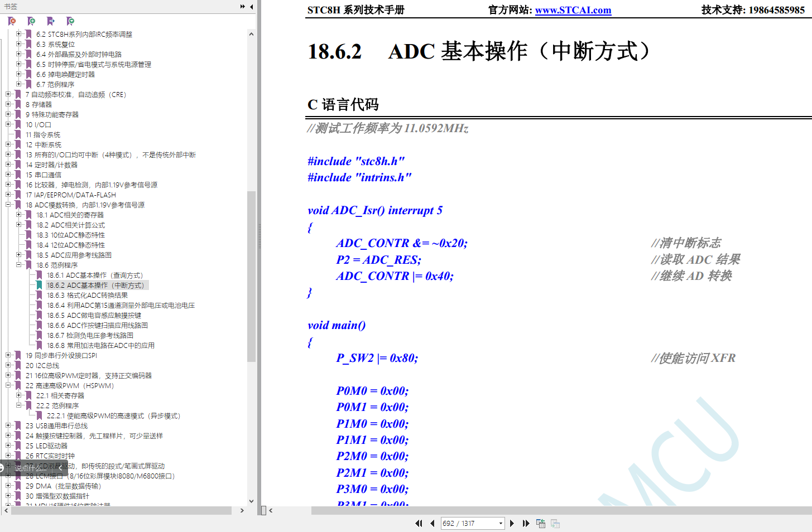Open bookmark 18.6.4 利用ADC第15通道测量
Image resolution: width=812 pixels, height=532 pixels.
click(x=121, y=306)
